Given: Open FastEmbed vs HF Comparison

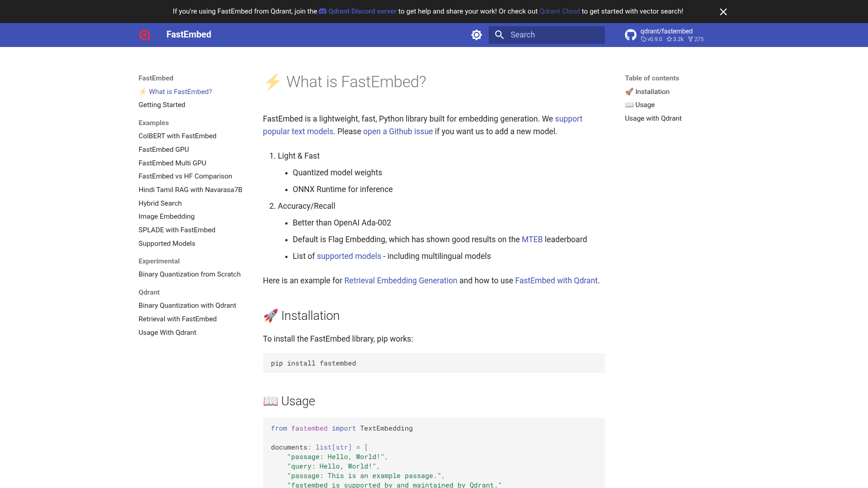Looking at the screenshot, I should click(x=185, y=176).
